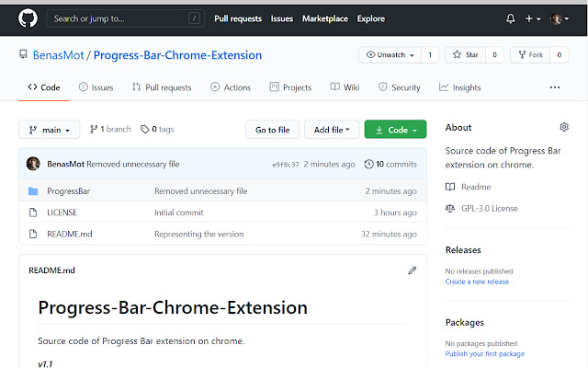Click Removed unnecessary file in ProgressBar row
This screenshot has width=588, height=368.
(x=201, y=191)
